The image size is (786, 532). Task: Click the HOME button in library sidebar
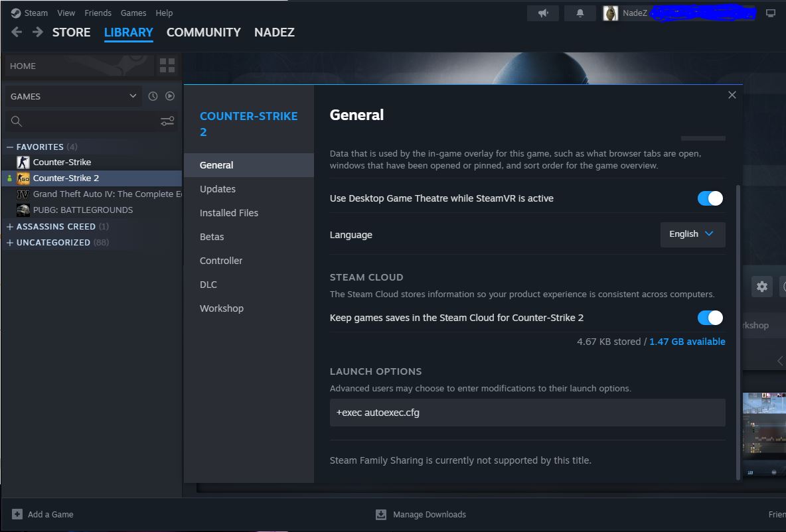pos(79,66)
